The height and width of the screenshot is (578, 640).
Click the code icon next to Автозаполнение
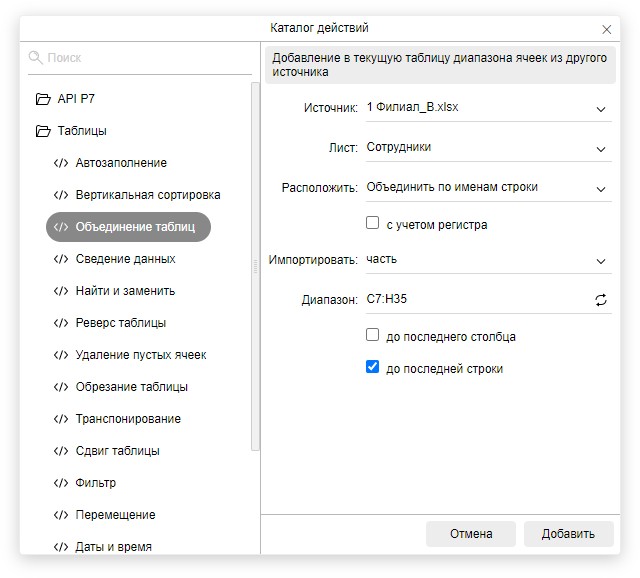(x=60, y=163)
